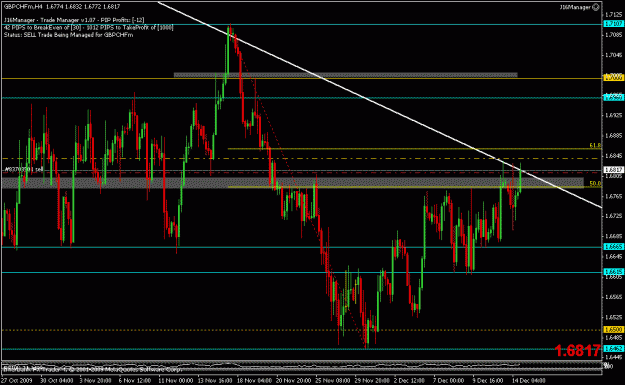Image resolution: width=625 pixels, height=385 pixels.
Task: Click the white 1.6817 current price label
Action: pos(614,170)
